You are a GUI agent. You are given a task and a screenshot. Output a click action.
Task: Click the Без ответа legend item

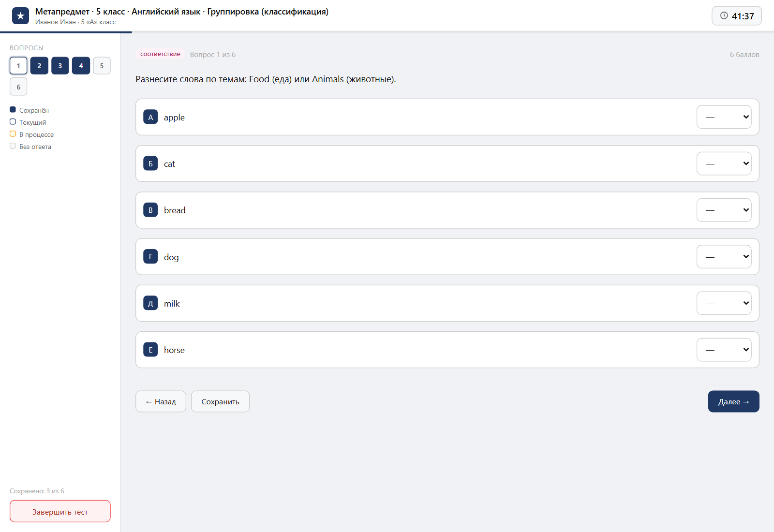30,147
